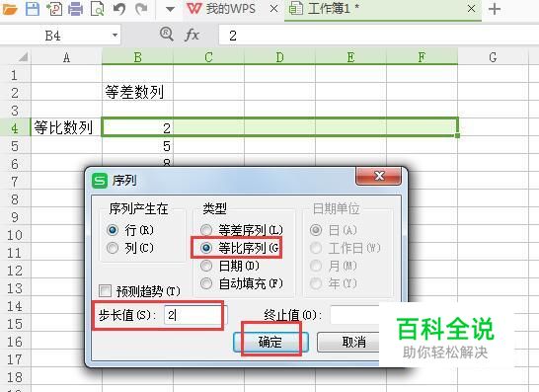Image resolution: width=539 pixels, height=392 pixels.
Task: Redo the last action
Action: click(x=141, y=9)
